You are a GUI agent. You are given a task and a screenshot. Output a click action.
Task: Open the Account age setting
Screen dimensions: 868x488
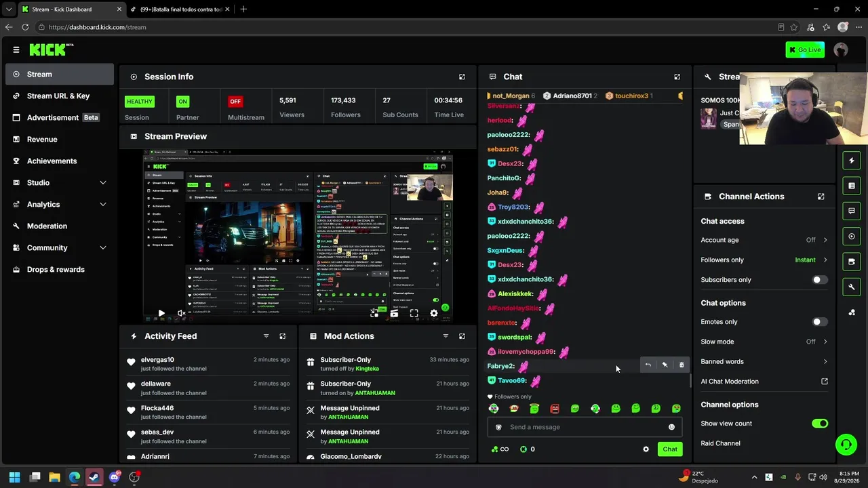point(764,240)
